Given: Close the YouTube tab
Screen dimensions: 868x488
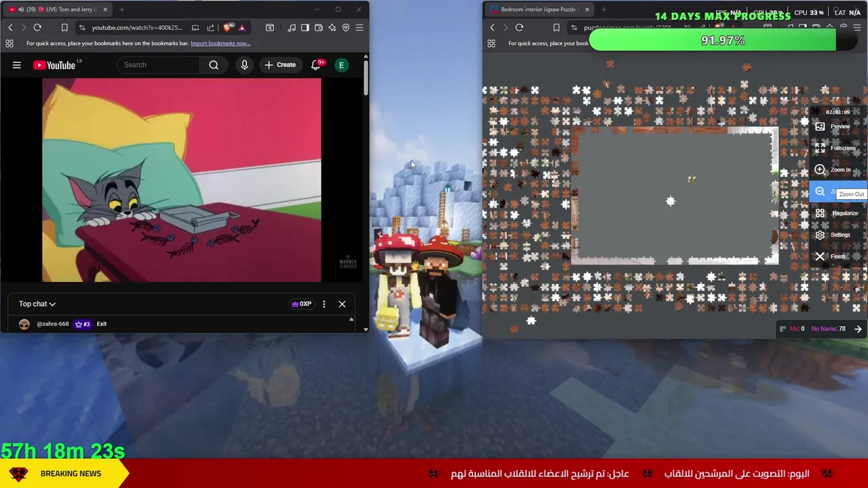Looking at the screenshot, I should pyautogui.click(x=105, y=9).
